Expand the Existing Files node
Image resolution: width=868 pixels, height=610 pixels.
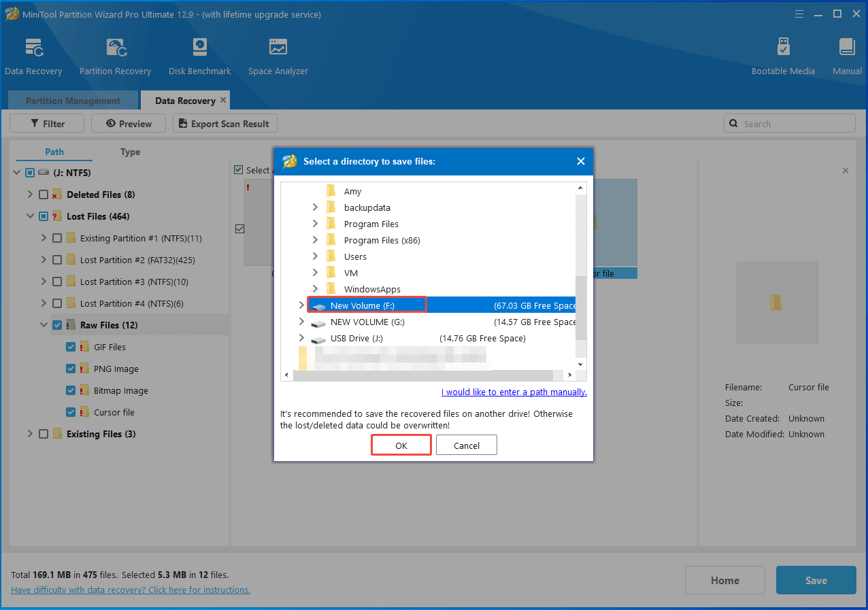[x=30, y=434]
